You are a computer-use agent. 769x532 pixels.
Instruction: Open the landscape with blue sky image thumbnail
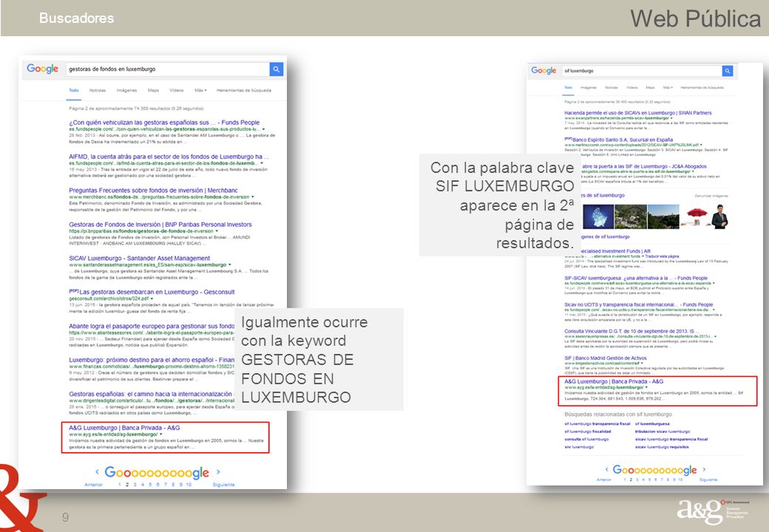(x=663, y=216)
